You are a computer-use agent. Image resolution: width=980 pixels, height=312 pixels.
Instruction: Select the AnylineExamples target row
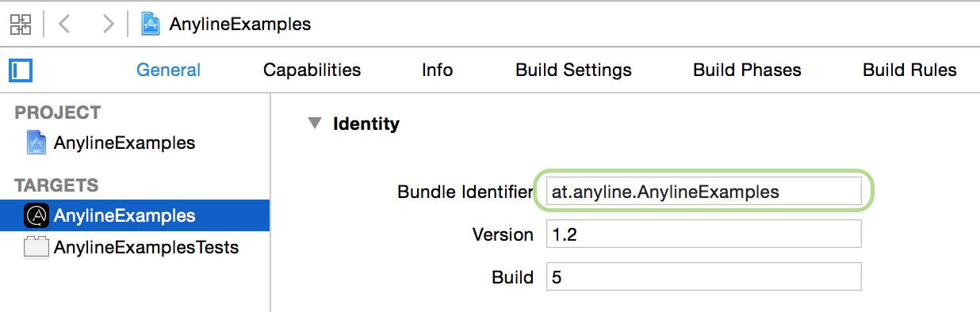click(135, 215)
